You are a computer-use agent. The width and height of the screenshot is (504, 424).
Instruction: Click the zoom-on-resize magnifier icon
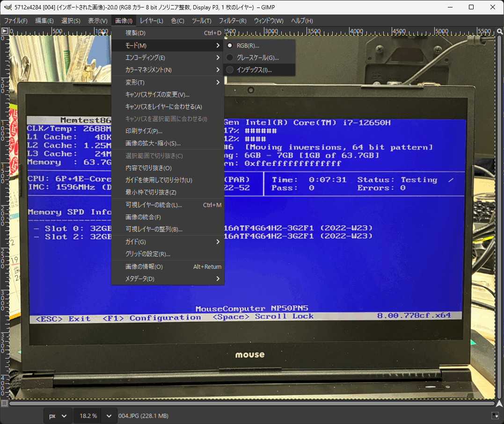[499, 31]
